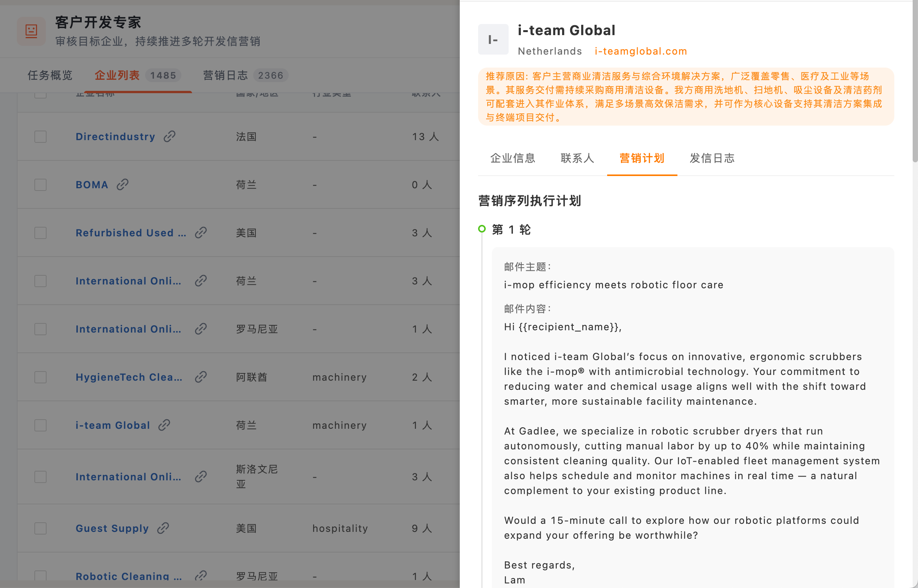Select the 营销计划 tab
Image resolution: width=918 pixels, height=588 pixels.
642,158
